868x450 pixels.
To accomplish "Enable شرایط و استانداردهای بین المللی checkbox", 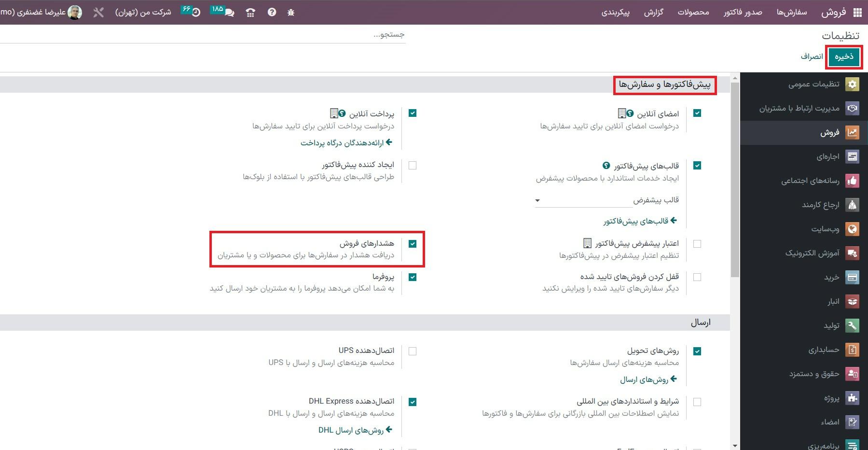I will pos(697,402).
